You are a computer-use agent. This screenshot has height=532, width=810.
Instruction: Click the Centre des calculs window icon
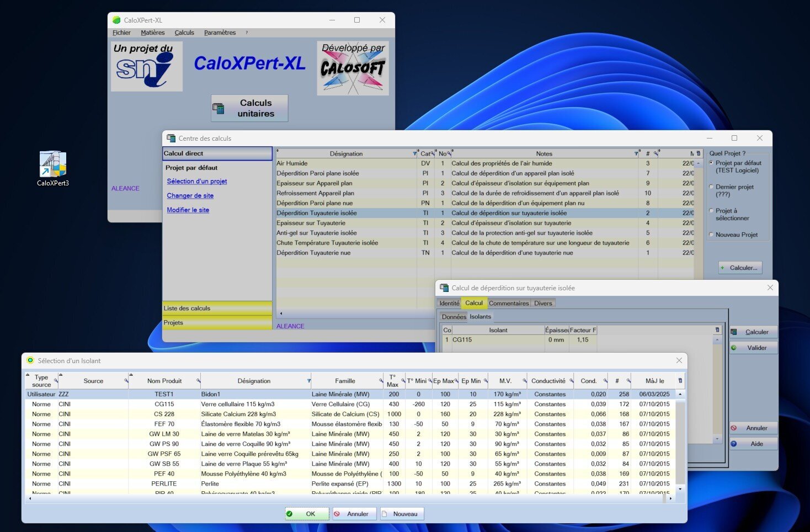171,138
